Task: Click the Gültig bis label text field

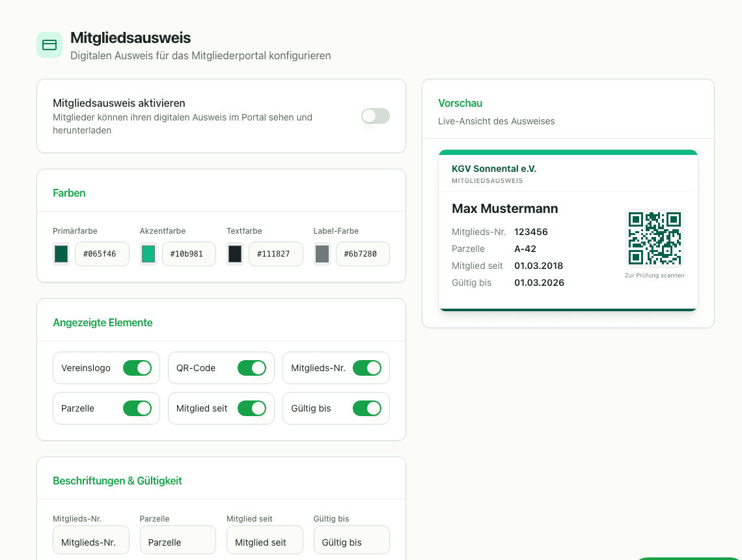Action: coord(351,540)
